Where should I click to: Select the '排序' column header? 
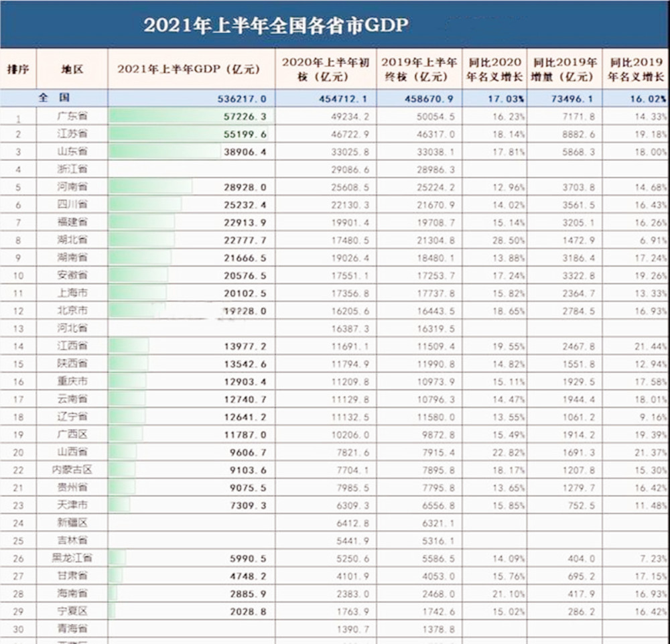18,69
